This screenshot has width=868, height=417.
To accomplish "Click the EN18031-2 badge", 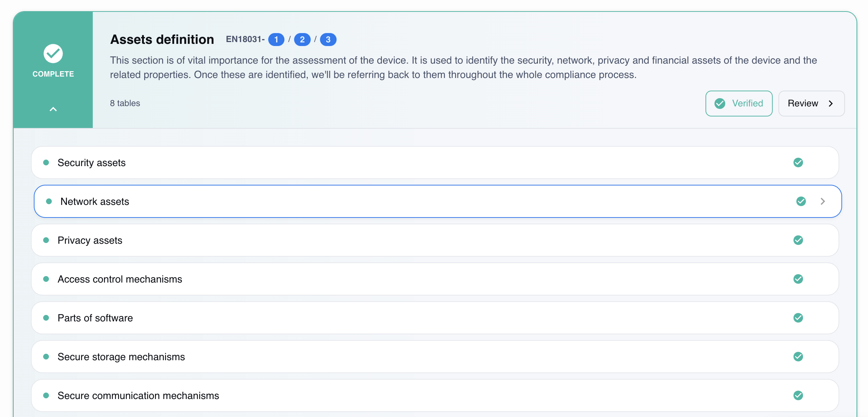I will 302,40.
